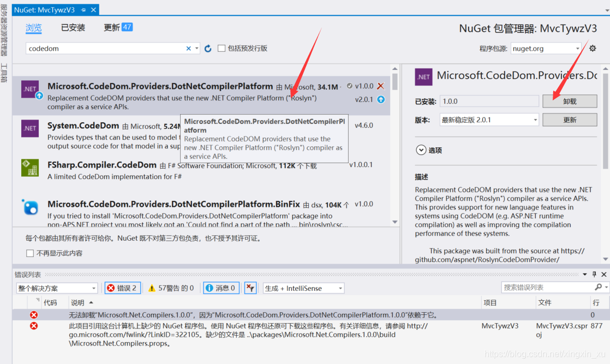Click the 更新 button next to the version selector
The width and height of the screenshot is (610, 364).
[569, 119]
